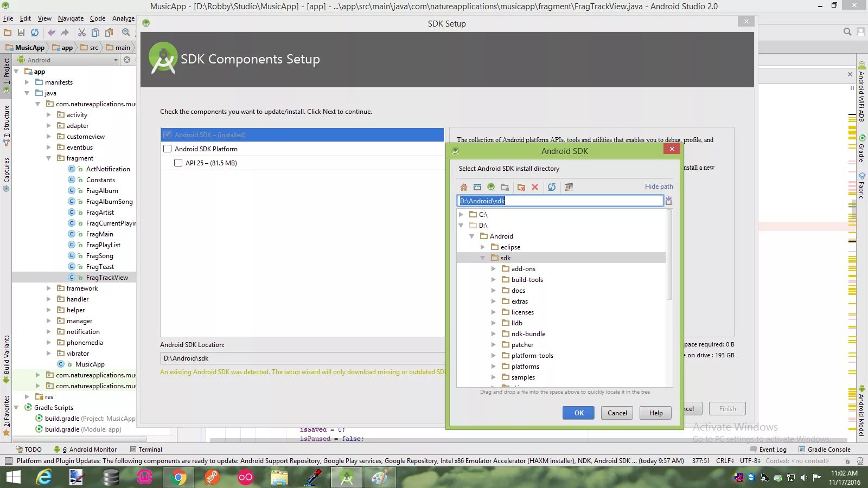Click Search Everywhere magnifier at top right
The height and width of the screenshot is (488, 868).
847,32
